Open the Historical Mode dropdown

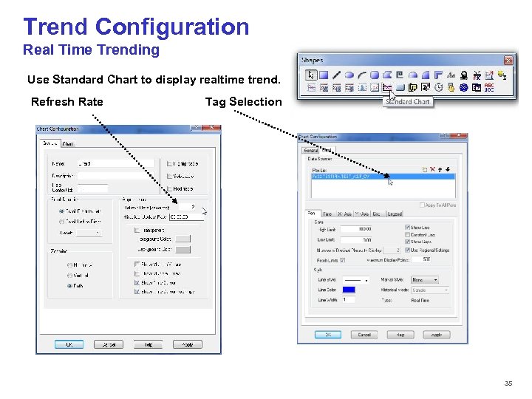[430, 290]
